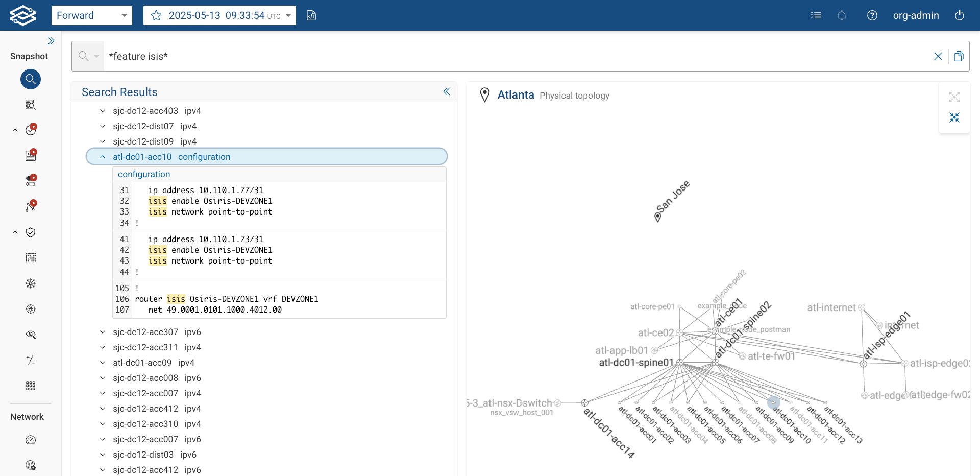
Task: Click the power logout icon
Action: tap(960, 15)
